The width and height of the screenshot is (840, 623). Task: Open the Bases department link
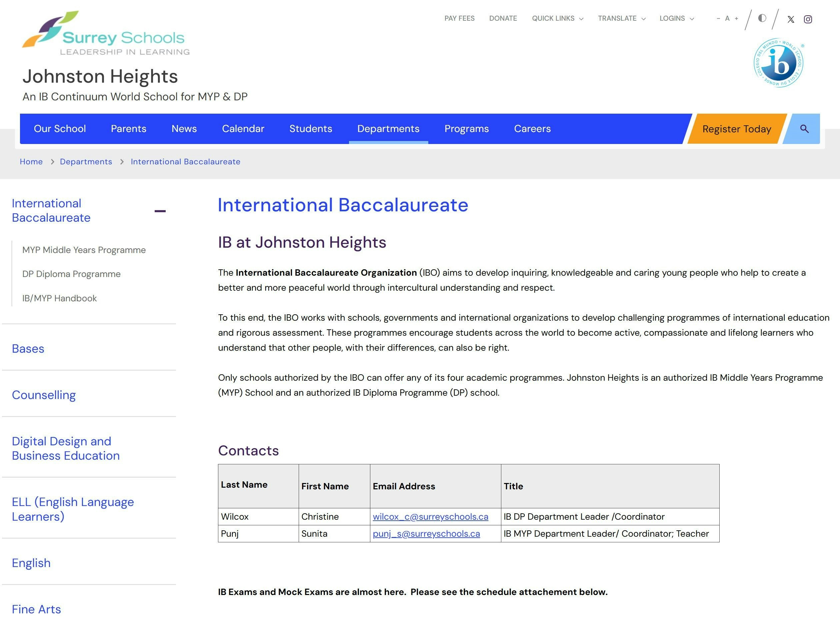click(28, 348)
